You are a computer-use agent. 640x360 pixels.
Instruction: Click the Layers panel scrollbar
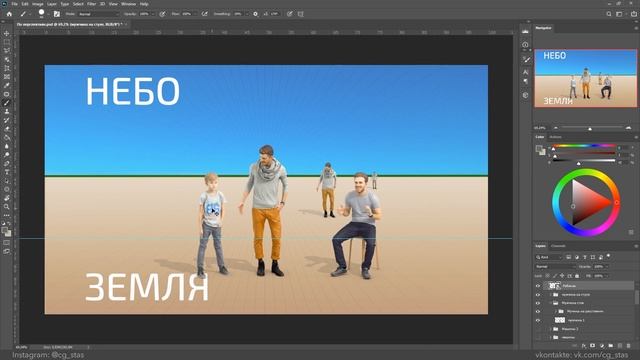coord(637,297)
